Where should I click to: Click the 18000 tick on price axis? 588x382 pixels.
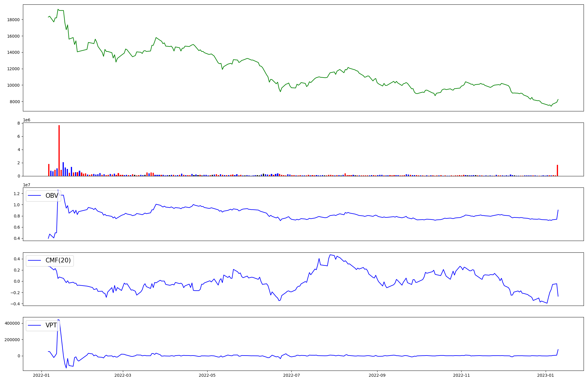click(x=14, y=20)
